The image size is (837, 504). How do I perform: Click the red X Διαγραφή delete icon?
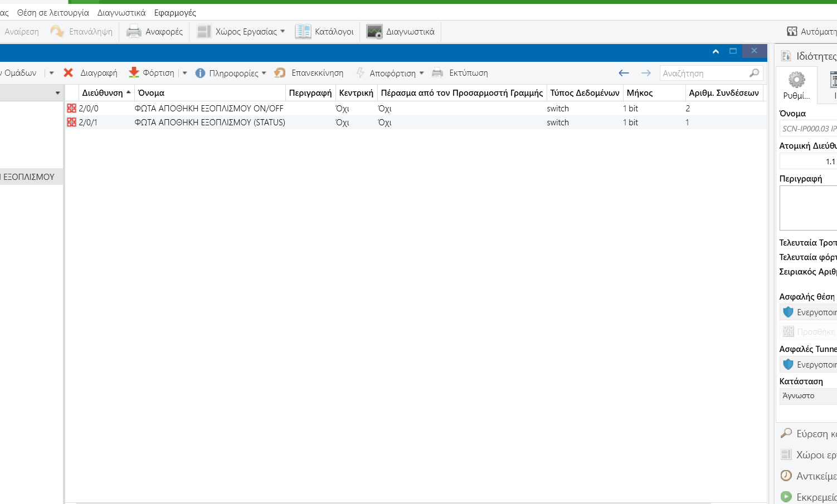click(69, 73)
